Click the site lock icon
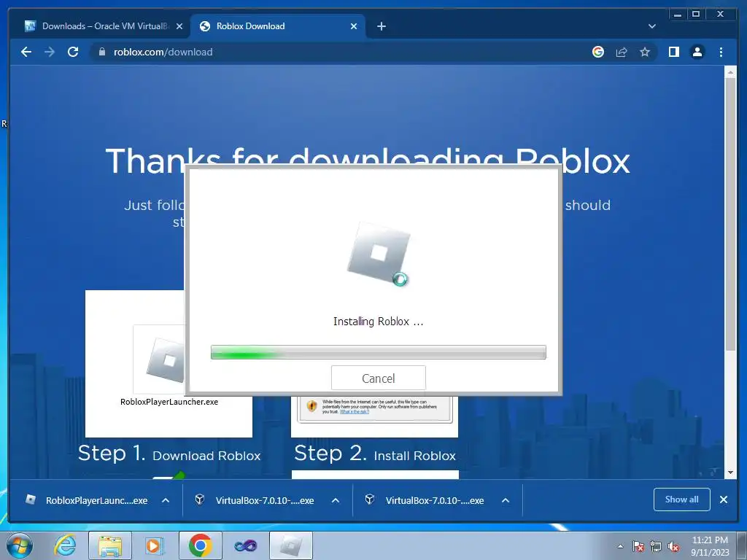Image resolution: width=747 pixels, height=560 pixels. [101, 52]
